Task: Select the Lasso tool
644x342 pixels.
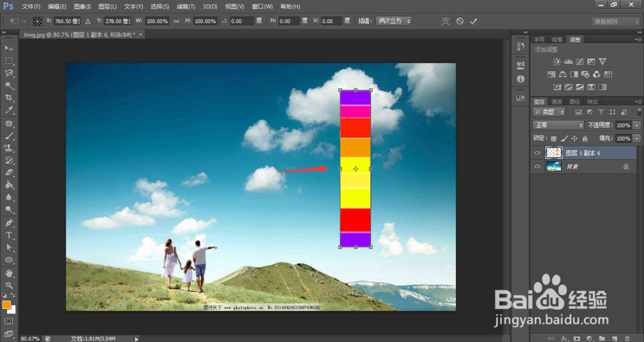Action: tap(8, 73)
